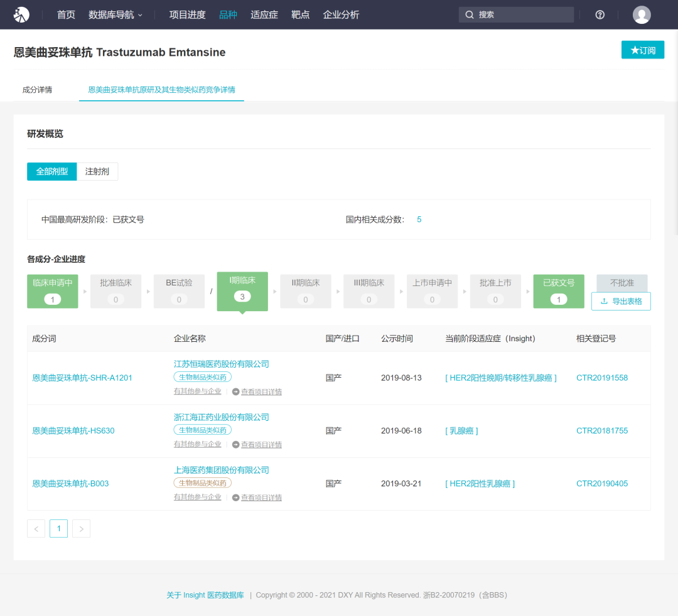678x616 pixels.
Task: Open HER2阳性乳腺癌 indication link
Action: [480, 484]
